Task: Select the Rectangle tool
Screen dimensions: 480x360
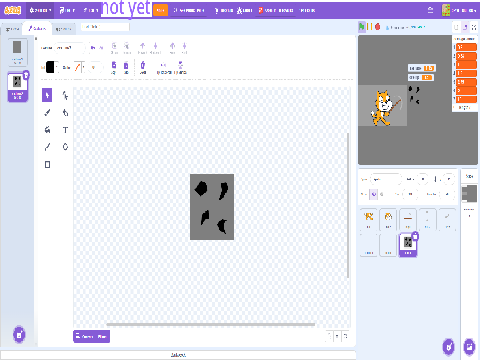Action: pyautogui.click(x=47, y=164)
